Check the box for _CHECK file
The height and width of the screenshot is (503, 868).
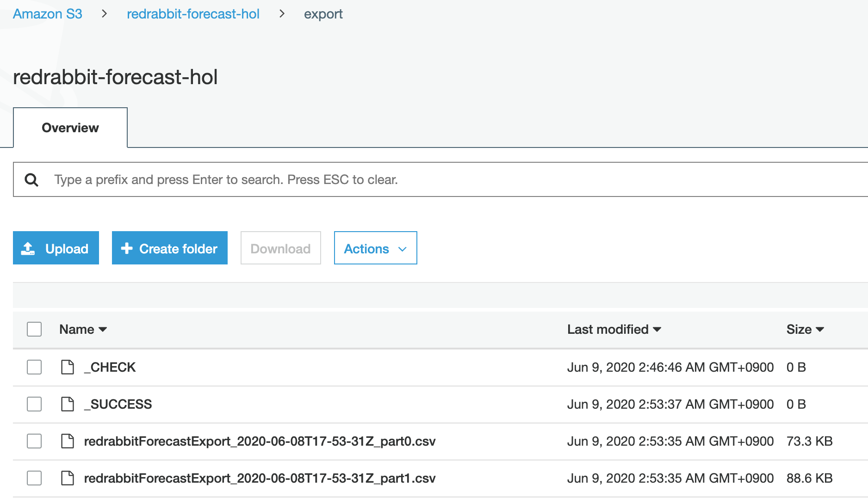click(x=34, y=367)
